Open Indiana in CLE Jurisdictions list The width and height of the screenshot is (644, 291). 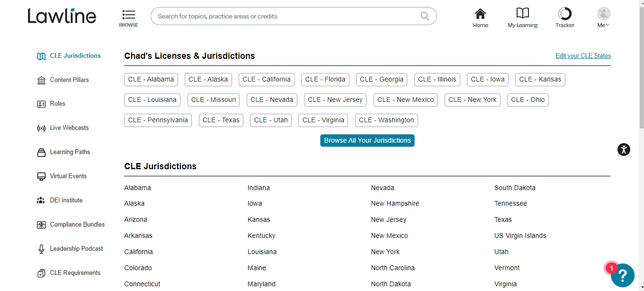(259, 188)
